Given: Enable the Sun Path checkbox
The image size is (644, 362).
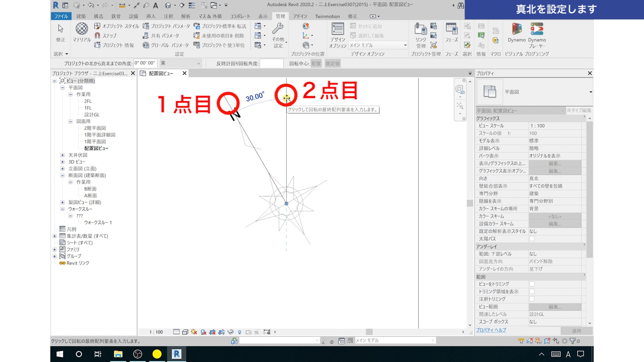Looking at the screenshot, I should tap(532, 239).
